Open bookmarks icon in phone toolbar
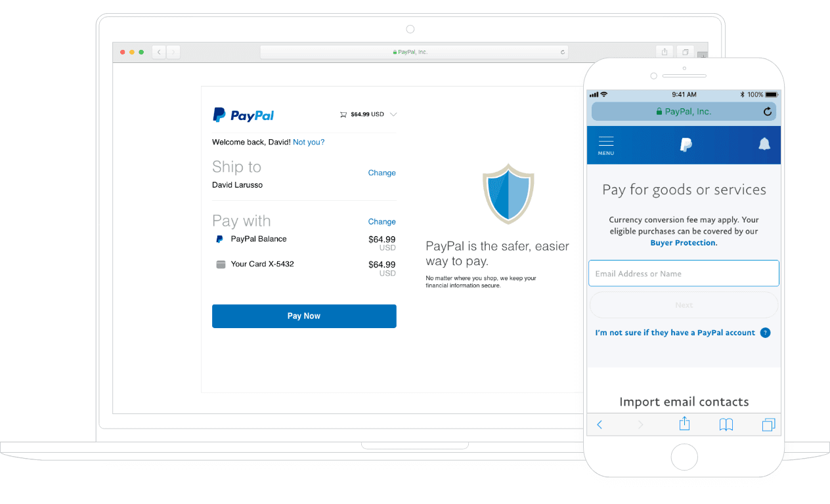 [726, 425]
